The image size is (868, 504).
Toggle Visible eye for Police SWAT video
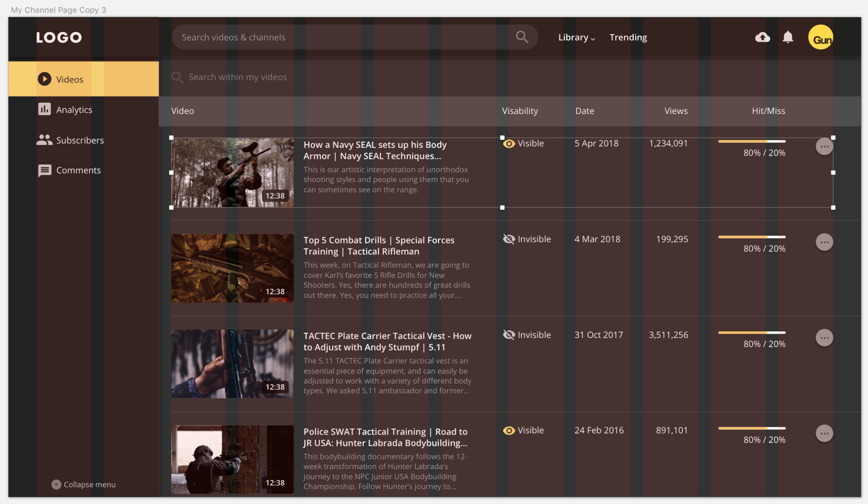click(509, 430)
